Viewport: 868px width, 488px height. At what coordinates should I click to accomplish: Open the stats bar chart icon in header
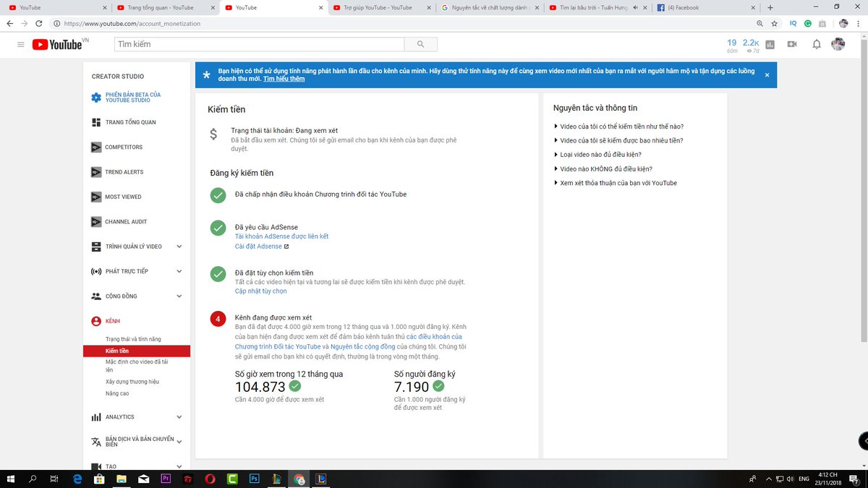click(x=770, y=45)
